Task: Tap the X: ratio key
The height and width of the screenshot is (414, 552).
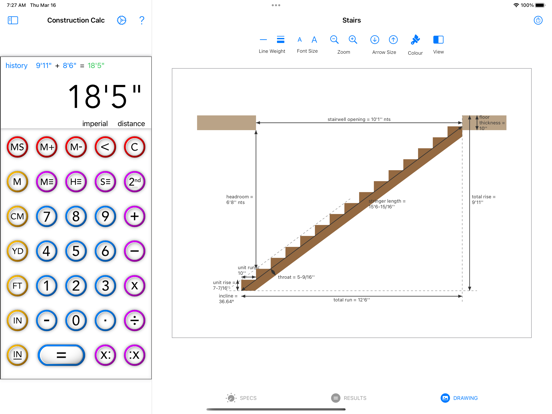Action: tap(105, 355)
